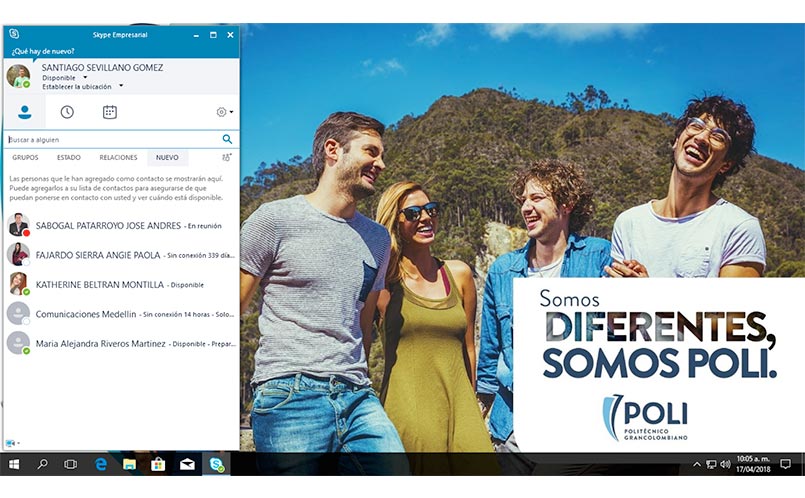
Task: Click the volume icon in system tray
Action: pyautogui.click(x=725, y=464)
